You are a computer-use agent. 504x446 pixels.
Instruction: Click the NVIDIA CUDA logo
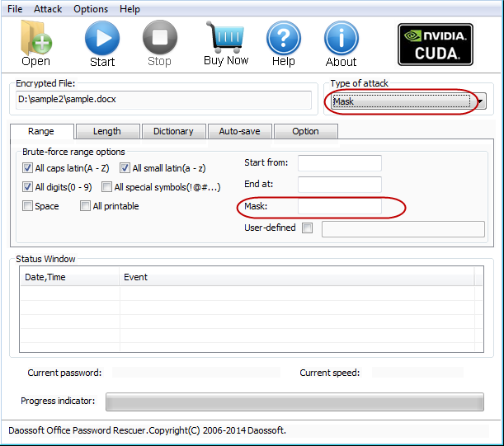[x=435, y=44]
